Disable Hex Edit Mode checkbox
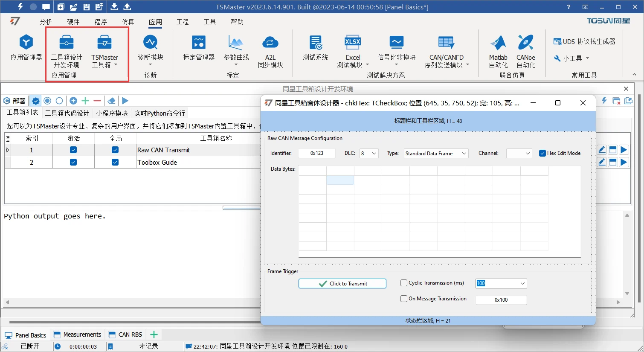This screenshot has width=644, height=352. pyautogui.click(x=542, y=153)
